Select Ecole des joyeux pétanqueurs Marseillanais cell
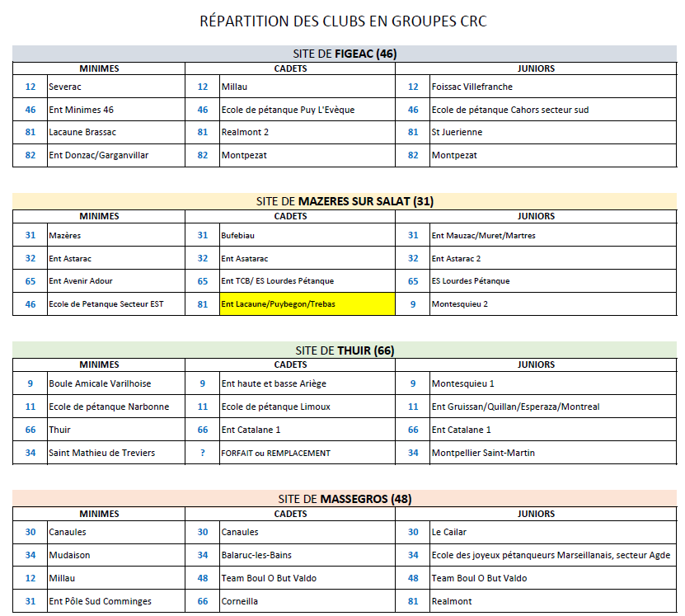The height and width of the screenshot is (616, 685). click(553, 555)
